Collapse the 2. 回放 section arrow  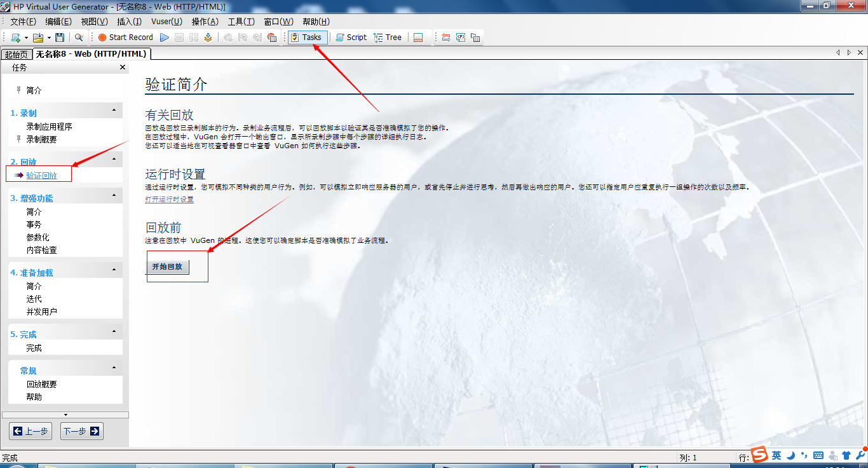click(x=114, y=160)
